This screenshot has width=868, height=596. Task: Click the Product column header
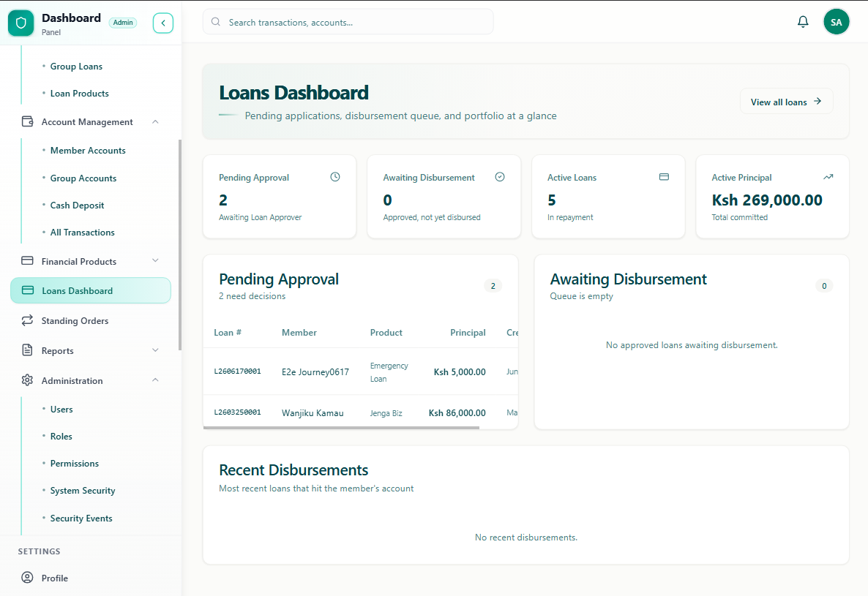386,332
